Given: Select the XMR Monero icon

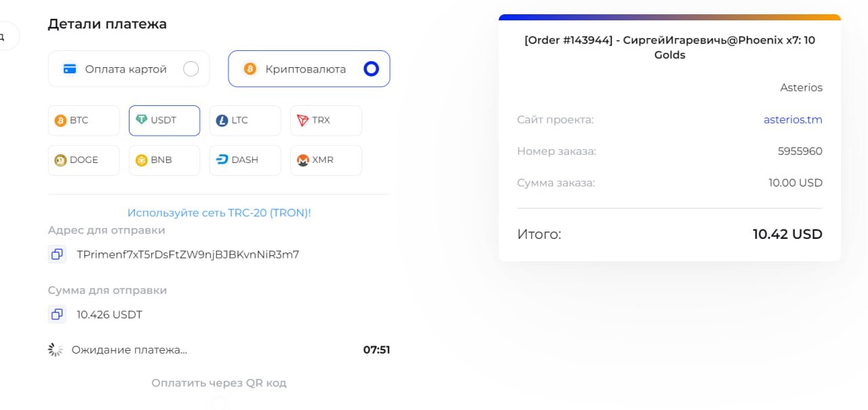Looking at the screenshot, I should [302, 160].
